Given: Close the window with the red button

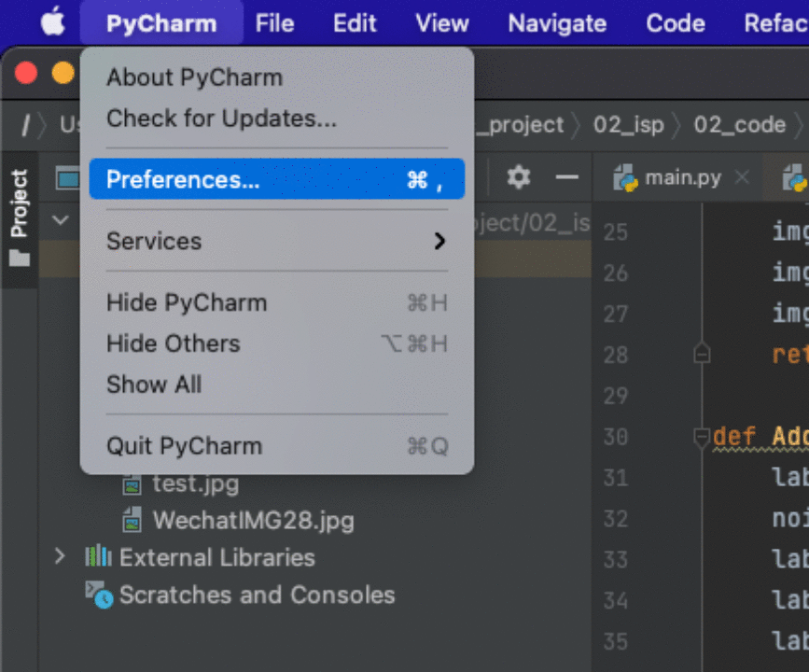Looking at the screenshot, I should pyautogui.click(x=25, y=73).
